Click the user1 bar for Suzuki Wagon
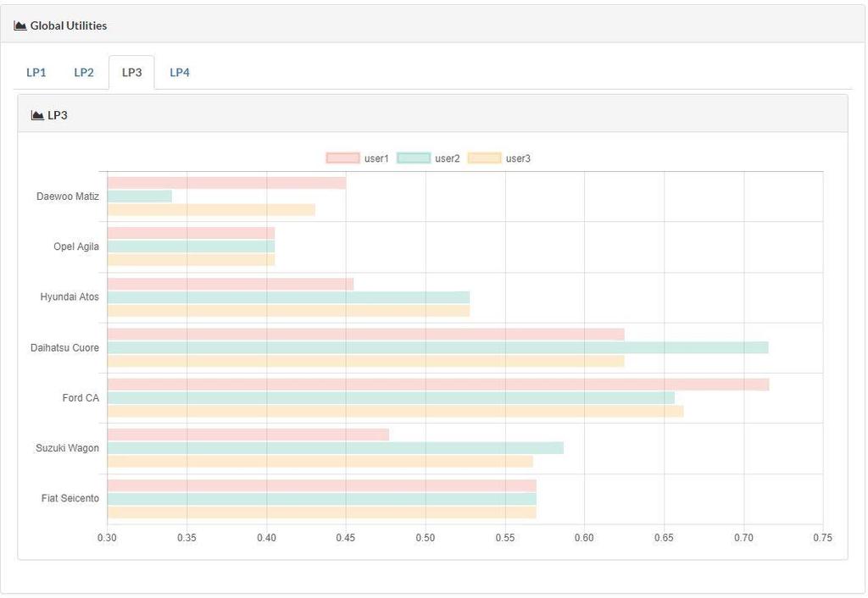The width and height of the screenshot is (868, 598). pos(248,435)
